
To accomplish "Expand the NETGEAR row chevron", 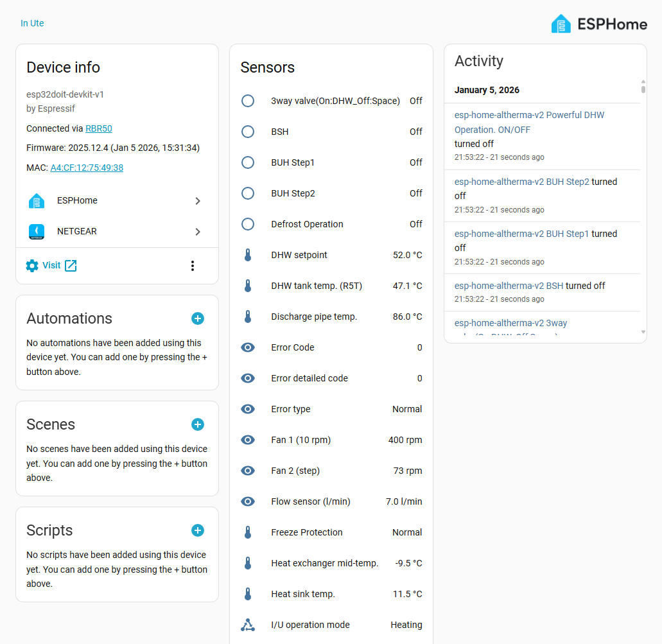I will [x=198, y=232].
